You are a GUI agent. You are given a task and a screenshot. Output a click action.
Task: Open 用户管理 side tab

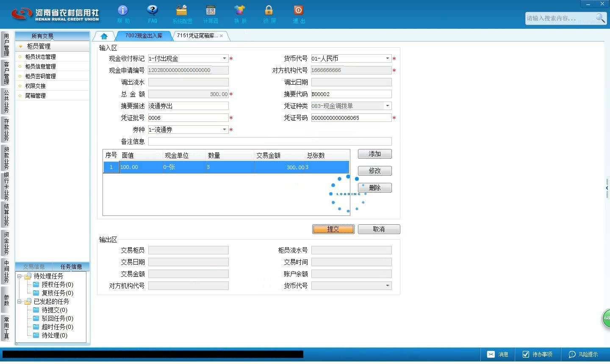[x=6, y=45]
